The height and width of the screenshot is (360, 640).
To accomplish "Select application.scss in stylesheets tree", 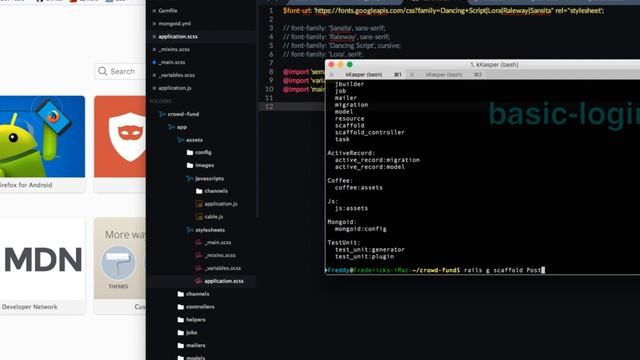I will [224, 281].
